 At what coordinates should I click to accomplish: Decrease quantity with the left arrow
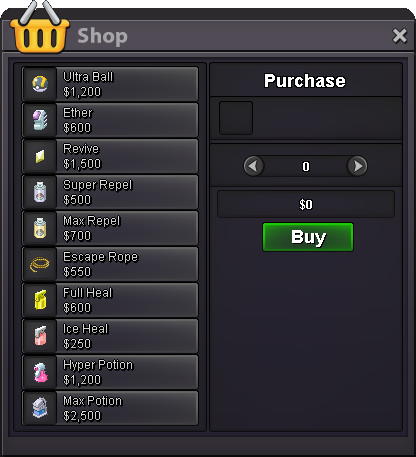pos(254,166)
